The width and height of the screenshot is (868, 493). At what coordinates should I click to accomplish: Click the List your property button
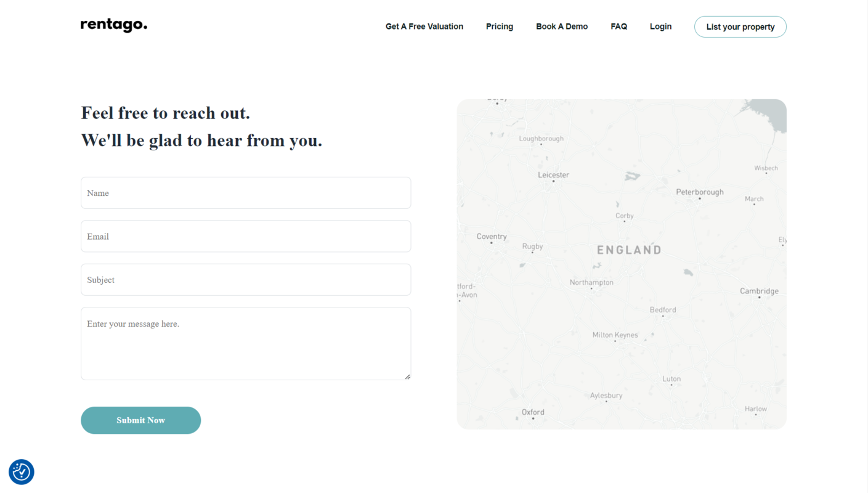pos(740,26)
